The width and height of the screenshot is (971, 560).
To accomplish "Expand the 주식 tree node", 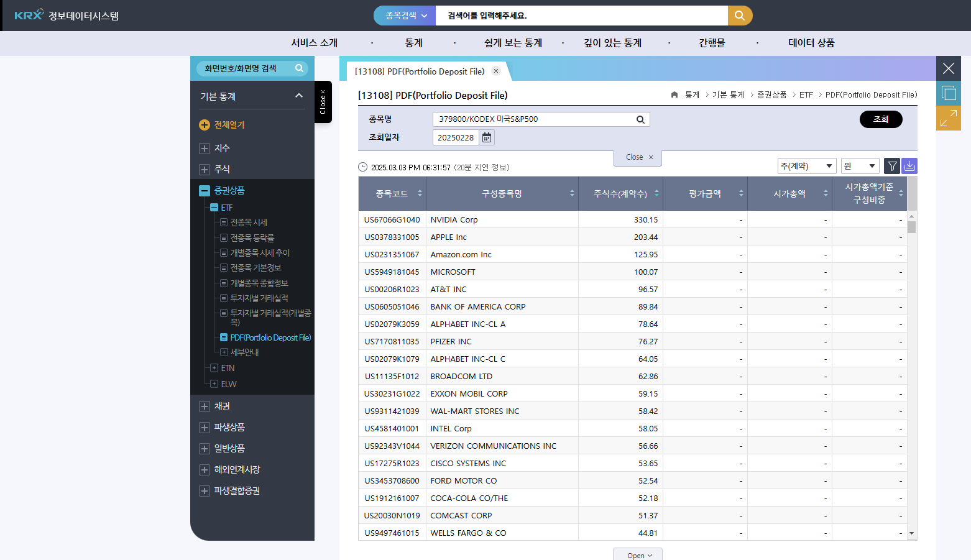I will pos(205,170).
